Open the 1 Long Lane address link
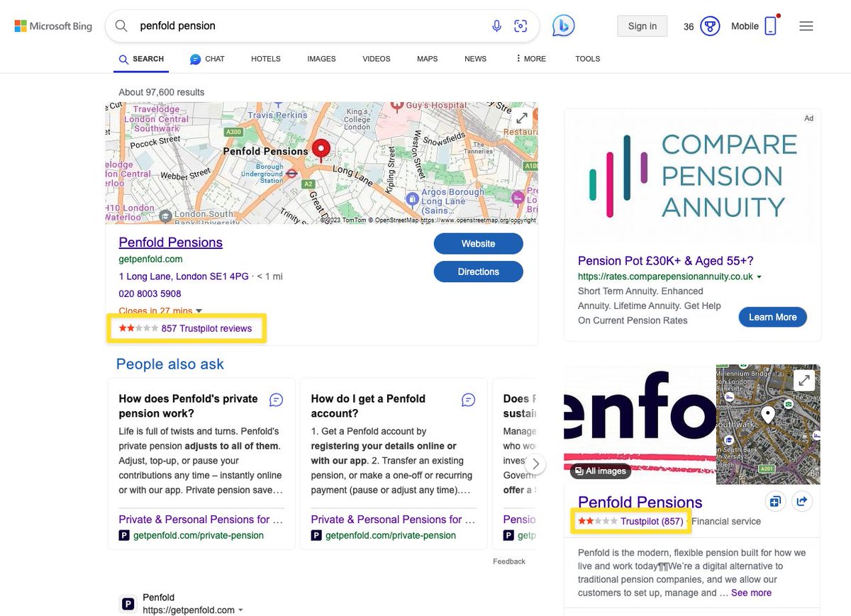The image size is (851, 616). point(184,276)
